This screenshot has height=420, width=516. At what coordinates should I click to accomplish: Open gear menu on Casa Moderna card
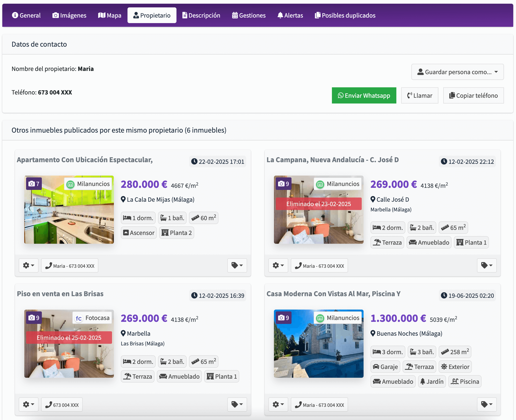[x=278, y=404]
